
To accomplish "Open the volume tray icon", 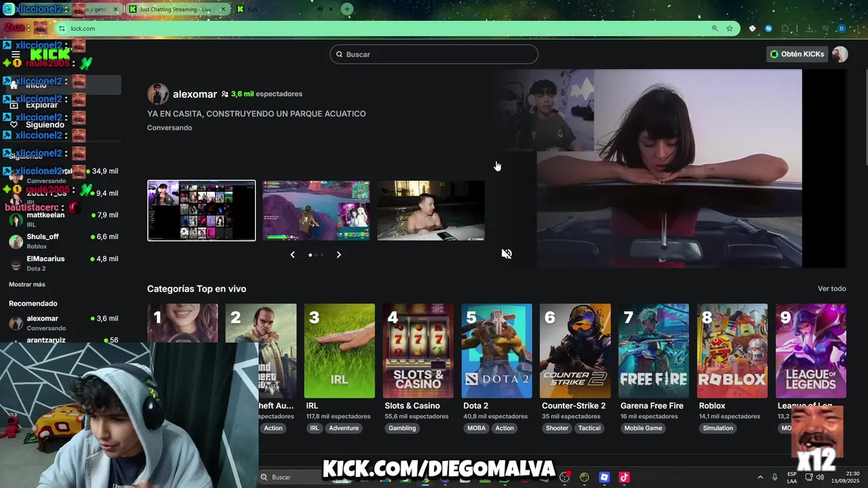I will [x=821, y=477].
